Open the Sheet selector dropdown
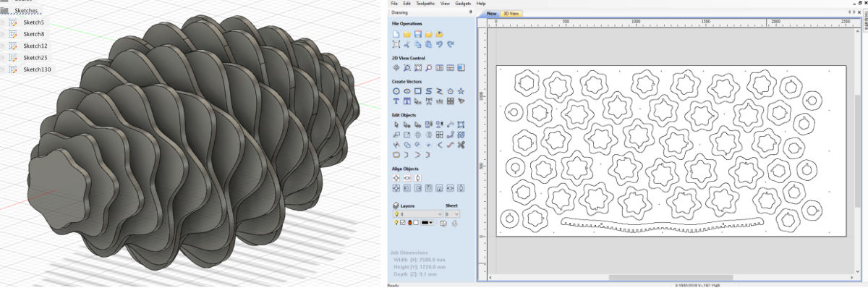This screenshot has width=868, height=288. pos(452,214)
